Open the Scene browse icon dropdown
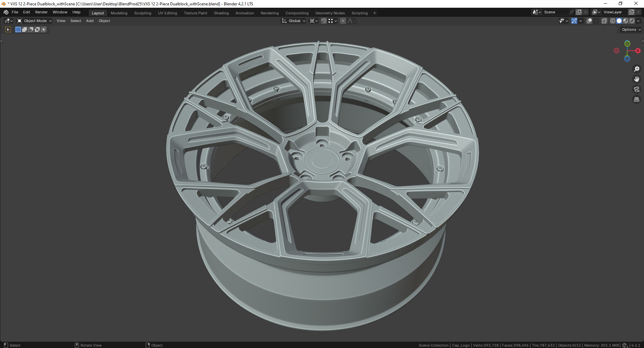The height and width of the screenshot is (348, 644). click(x=537, y=12)
